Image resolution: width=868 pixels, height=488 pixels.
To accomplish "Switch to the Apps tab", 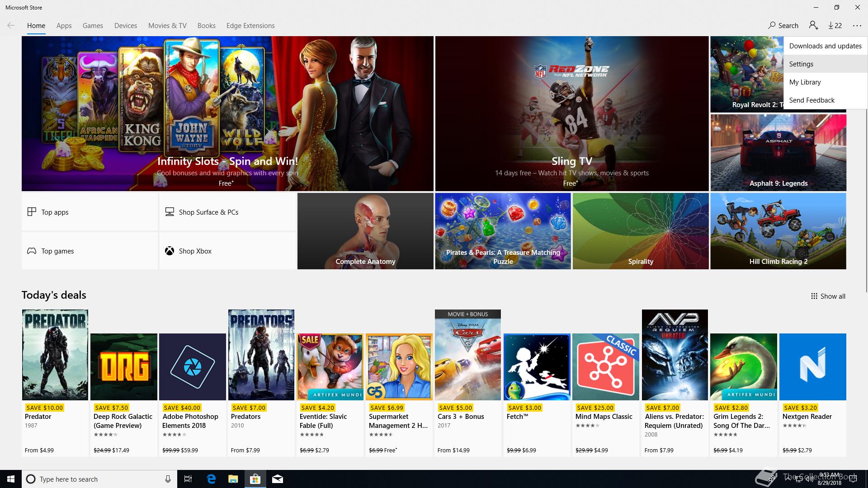I will (64, 26).
